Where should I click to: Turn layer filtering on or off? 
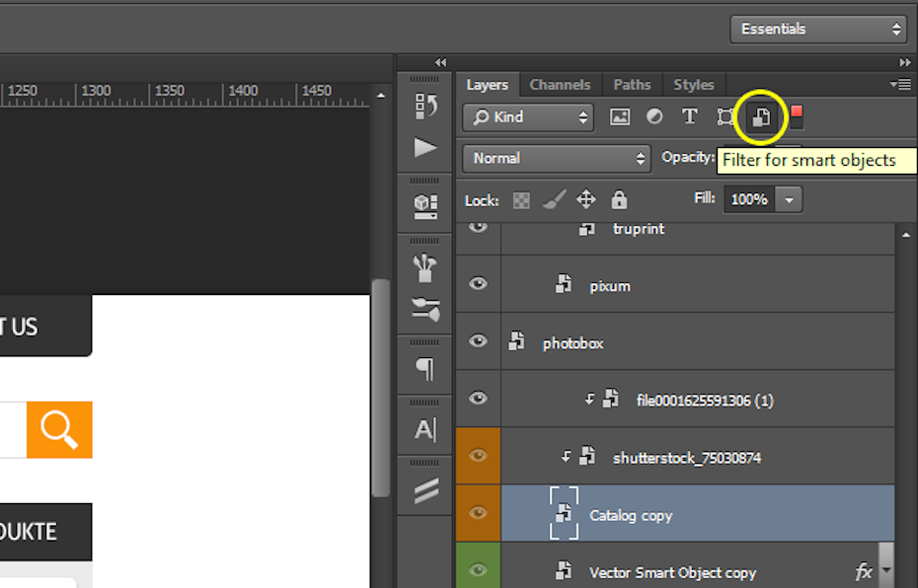coord(796,116)
